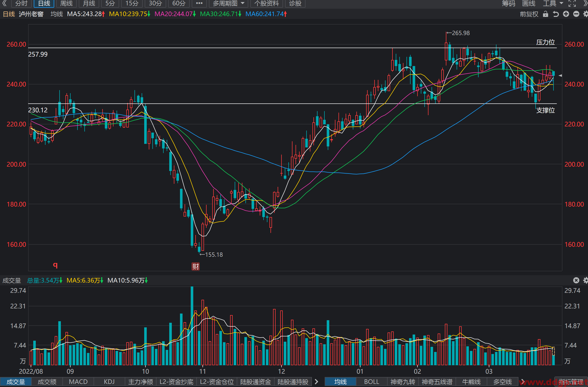Collapse left panel with double chevron

[x=5, y=3]
